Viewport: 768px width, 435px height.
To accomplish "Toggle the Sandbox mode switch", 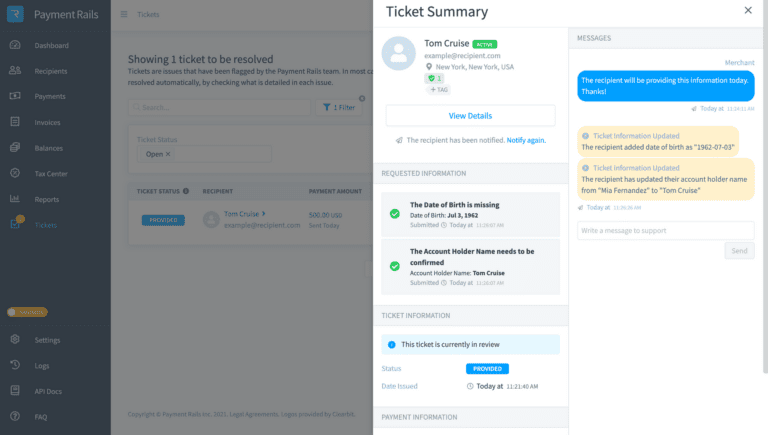I will pyautogui.click(x=26, y=312).
